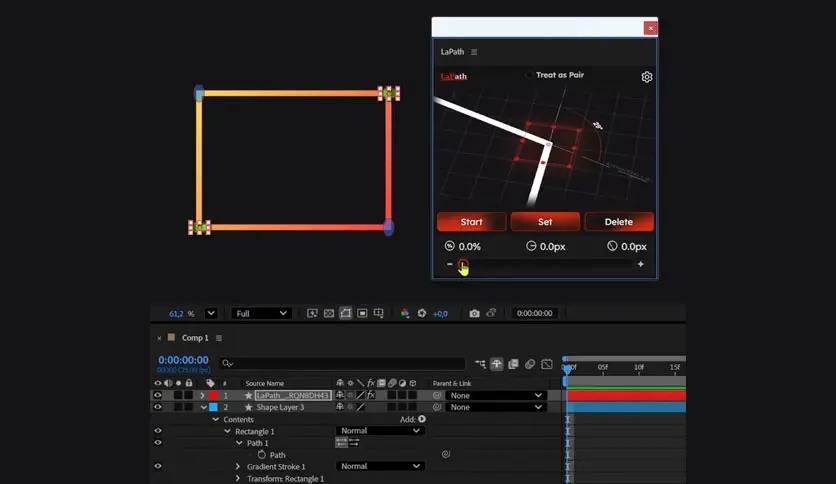Open Shape Layer 3 parent None dropdown
This screenshot has width=836, height=484.
tap(496, 407)
